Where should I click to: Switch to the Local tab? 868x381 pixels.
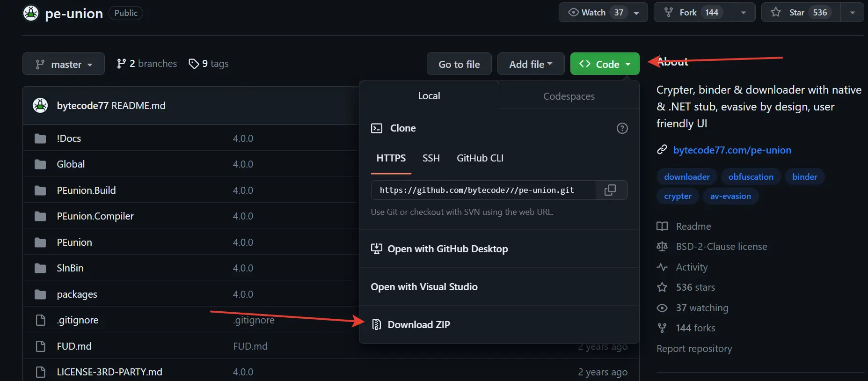[429, 96]
